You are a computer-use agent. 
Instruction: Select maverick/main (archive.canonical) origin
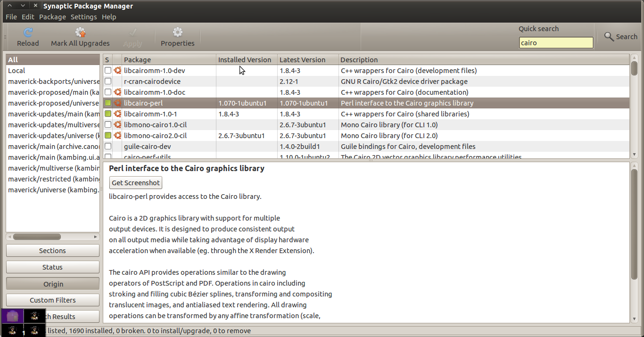point(53,147)
